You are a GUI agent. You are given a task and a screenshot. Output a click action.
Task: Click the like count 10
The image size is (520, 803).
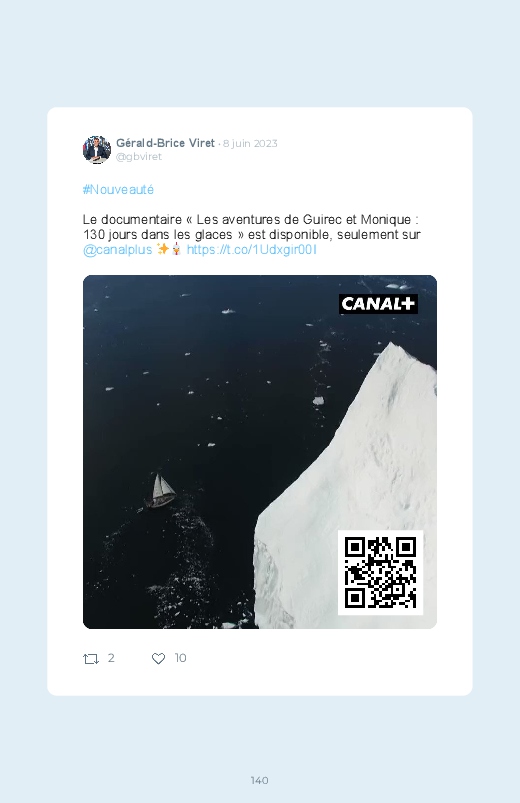click(180, 658)
